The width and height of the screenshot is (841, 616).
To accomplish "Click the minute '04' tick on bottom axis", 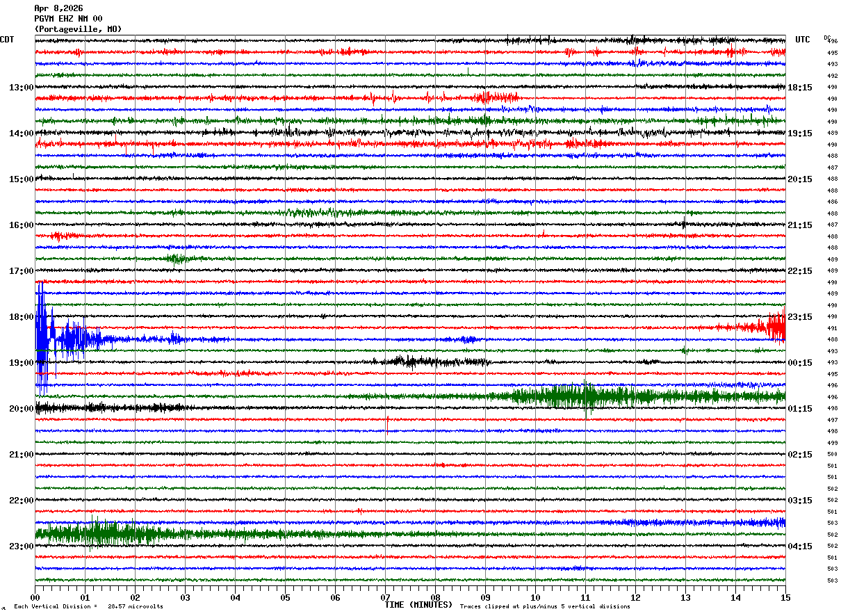I will 236,597.
